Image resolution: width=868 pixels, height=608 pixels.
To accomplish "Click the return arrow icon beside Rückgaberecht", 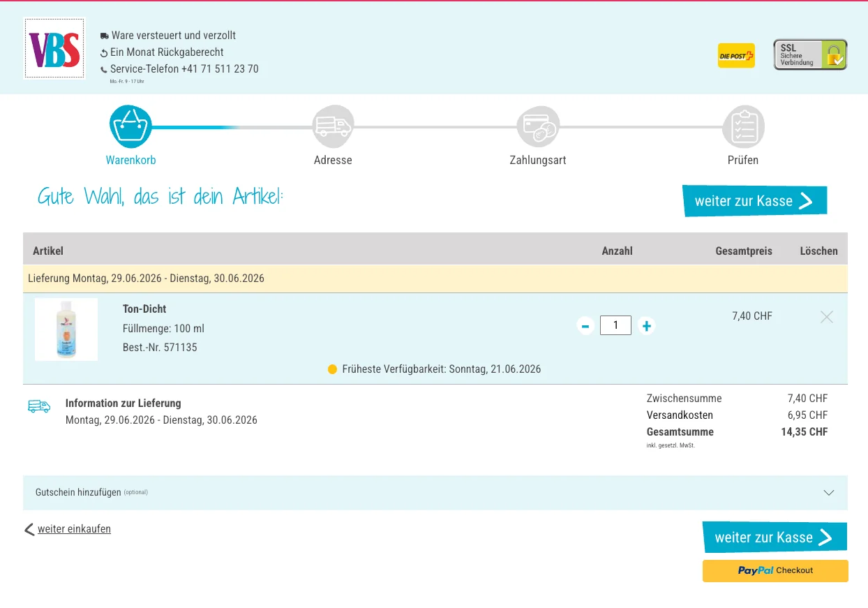I will 104,53.
